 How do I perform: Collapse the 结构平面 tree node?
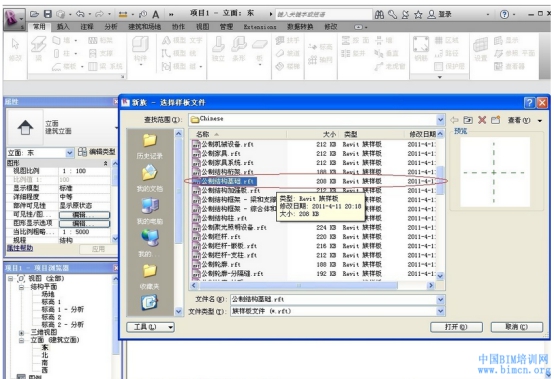click(22, 287)
